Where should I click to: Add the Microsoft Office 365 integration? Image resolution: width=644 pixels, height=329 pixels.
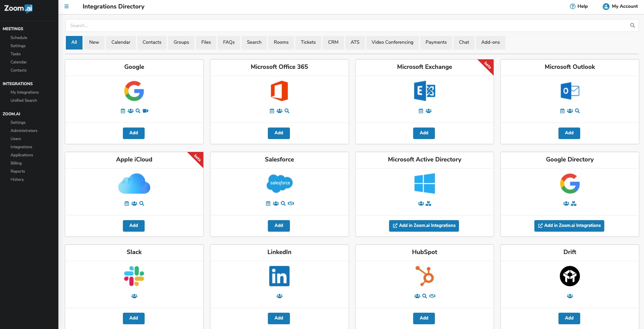coord(279,133)
